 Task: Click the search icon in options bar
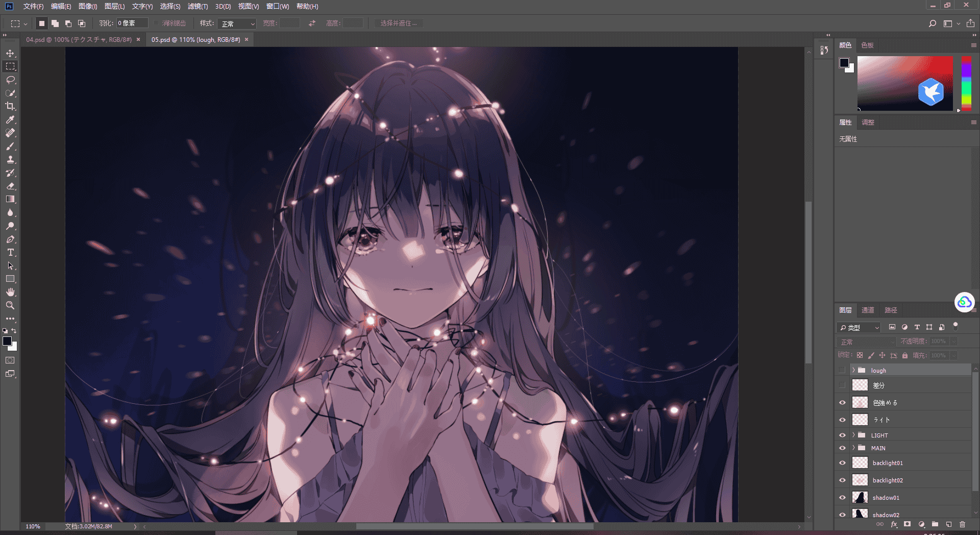932,23
